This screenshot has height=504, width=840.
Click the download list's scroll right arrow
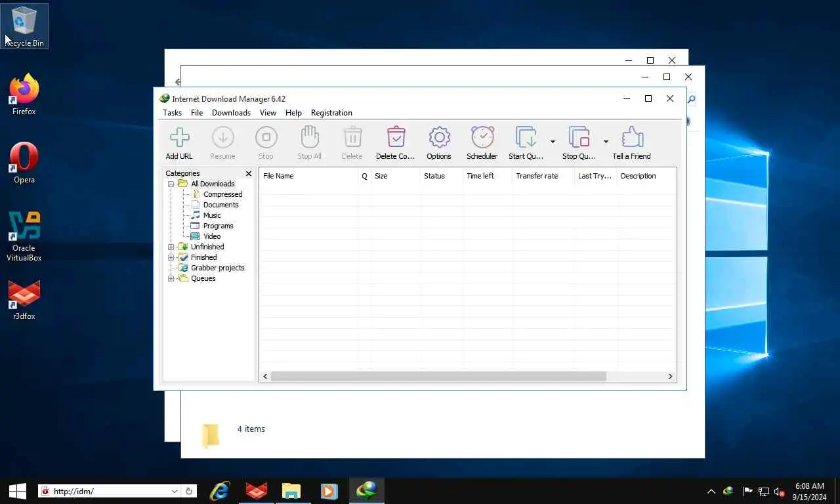[670, 376]
